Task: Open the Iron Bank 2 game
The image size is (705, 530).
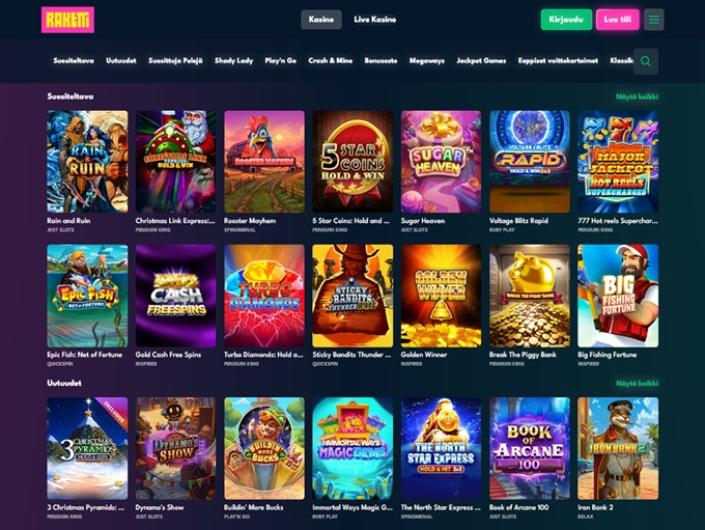Action: 618,448
